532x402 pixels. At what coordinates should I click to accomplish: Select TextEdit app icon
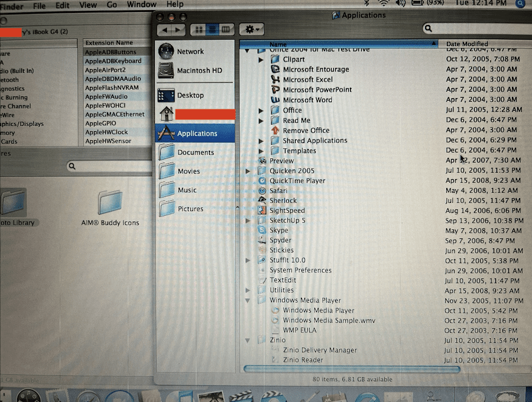coord(262,280)
